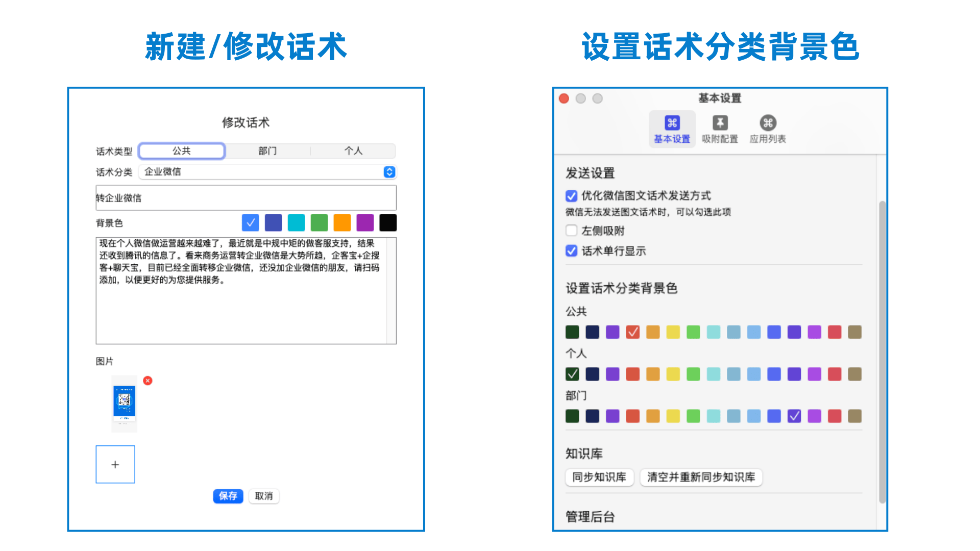Remove the attached image with the red X
The height and width of the screenshot is (551, 980).
click(x=148, y=381)
